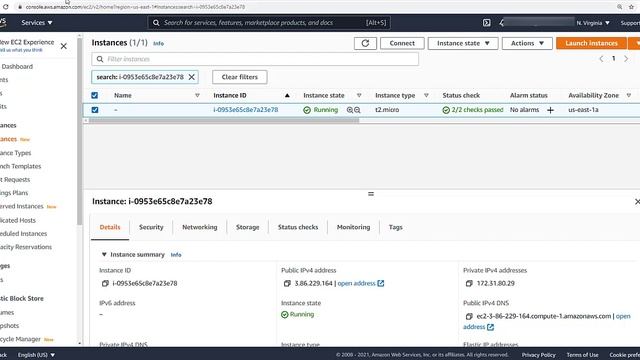Click the Filter instances input field
The width and height of the screenshot is (640, 360).
click(255, 59)
